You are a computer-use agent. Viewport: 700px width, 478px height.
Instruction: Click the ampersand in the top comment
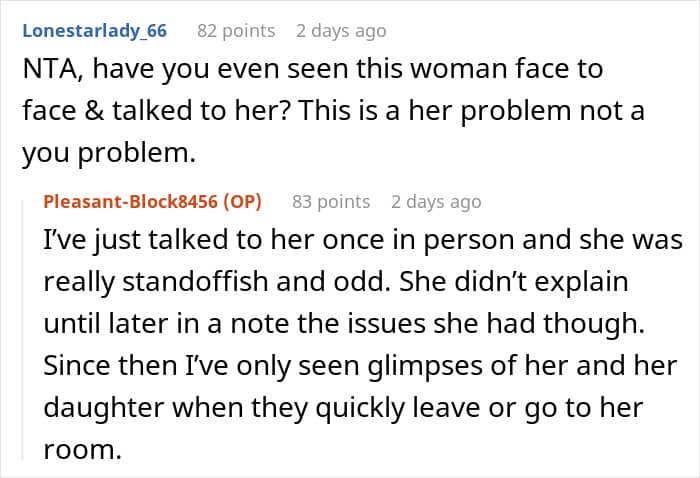pyautogui.click(x=94, y=110)
